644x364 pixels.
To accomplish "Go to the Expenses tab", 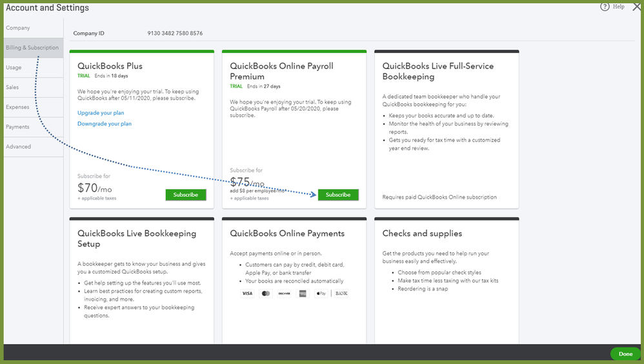I will coord(34,107).
